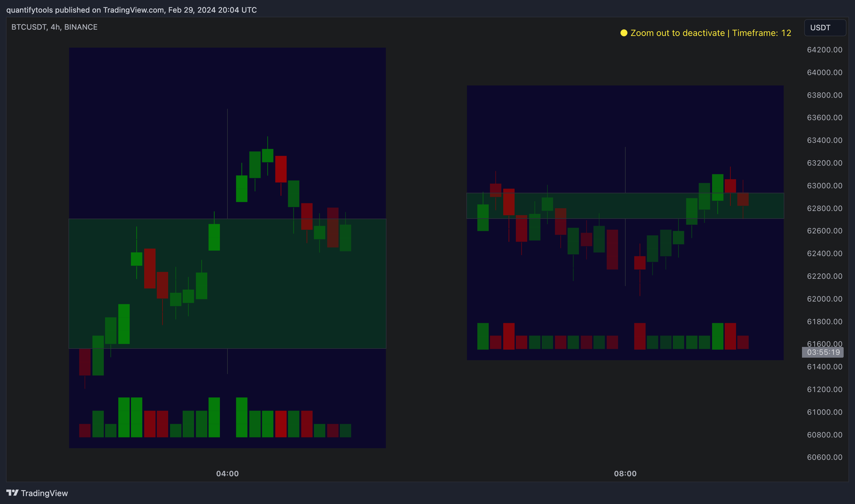Click the 61800.00 price axis label
The height and width of the screenshot is (504, 855).
825,322
